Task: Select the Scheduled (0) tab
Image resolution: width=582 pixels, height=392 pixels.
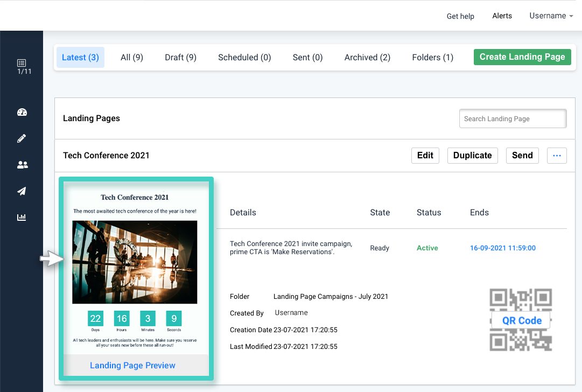Action: coord(244,58)
